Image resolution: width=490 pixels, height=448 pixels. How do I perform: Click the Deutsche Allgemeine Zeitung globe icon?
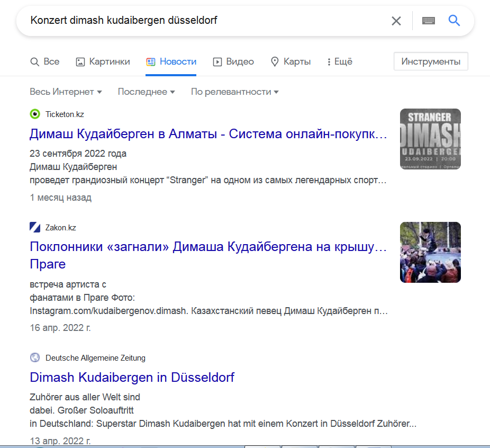pyautogui.click(x=35, y=358)
